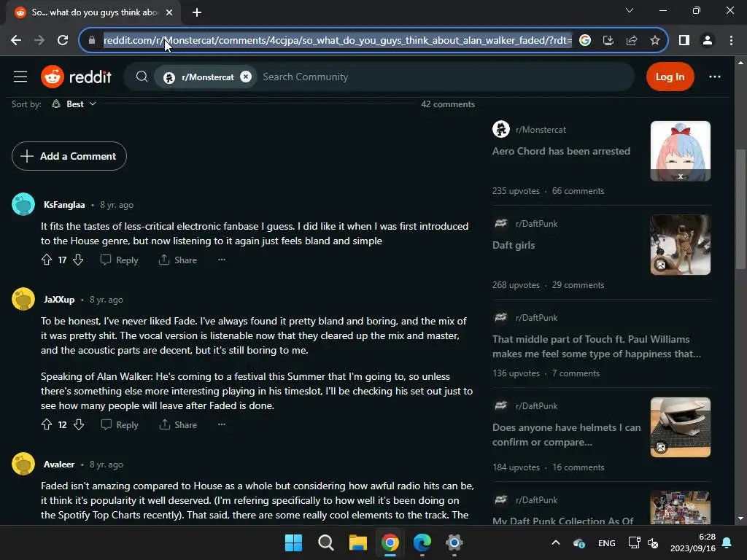The width and height of the screenshot is (747, 560).
Task: Open more options on KsFanglaa's comment
Action: click(222, 260)
